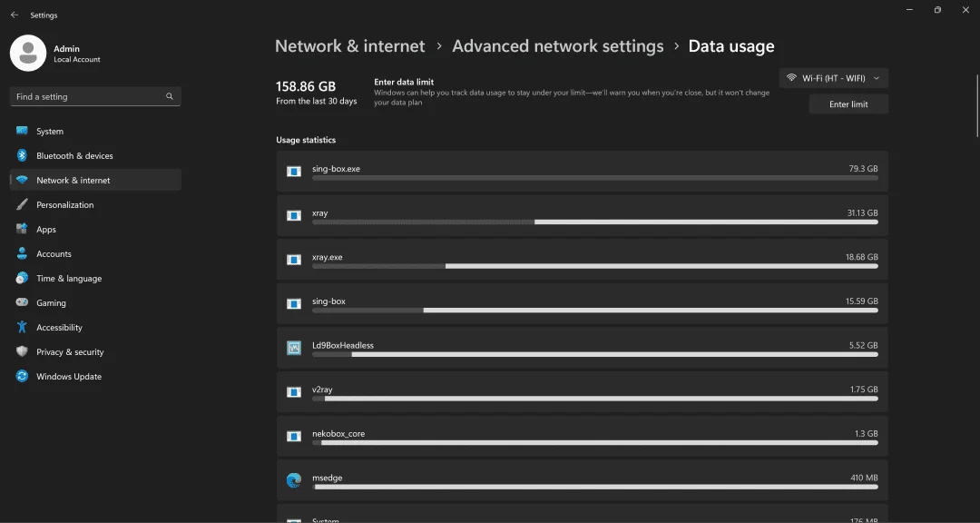The image size is (980, 523).
Task: Click the Accessibility figure icon
Action: (22, 327)
